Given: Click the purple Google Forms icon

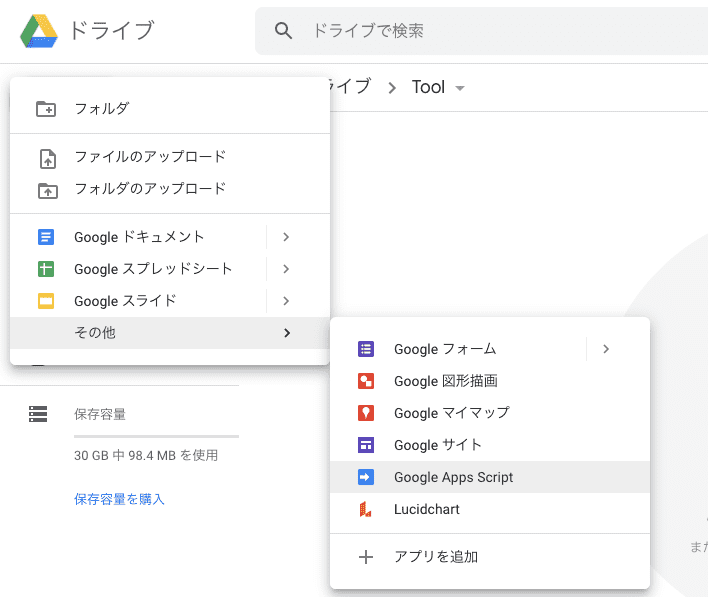Looking at the screenshot, I should point(366,349).
